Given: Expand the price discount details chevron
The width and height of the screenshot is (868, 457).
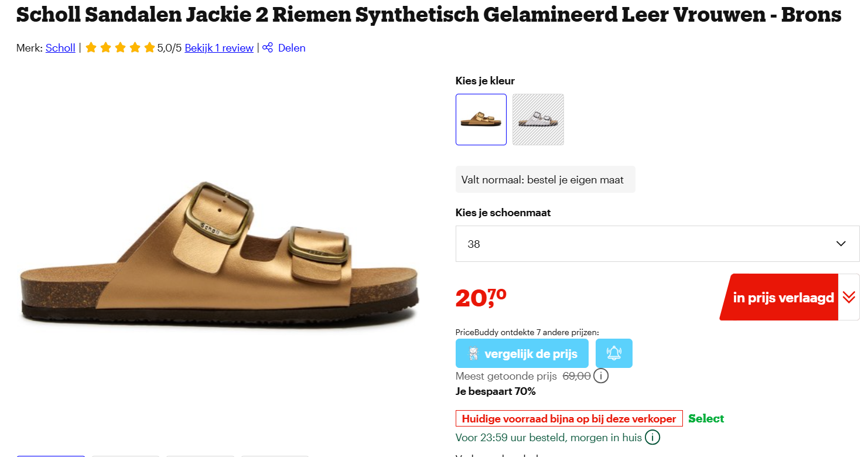Looking at the screenshot, I should tap(849, 297).
